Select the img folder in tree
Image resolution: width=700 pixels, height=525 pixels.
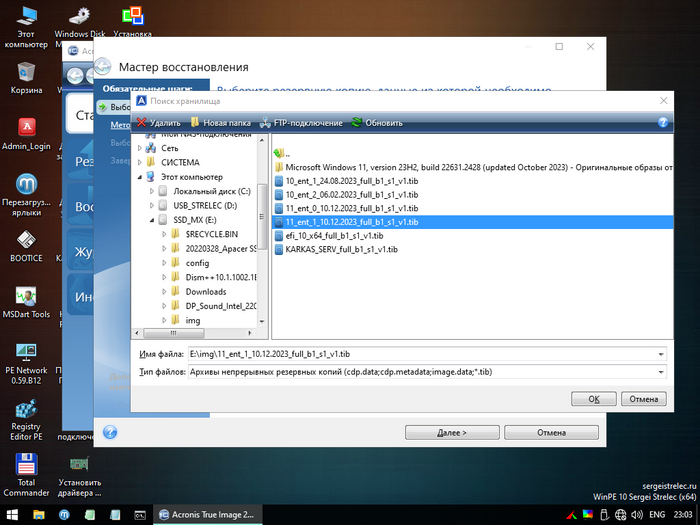tap(193, 321)
